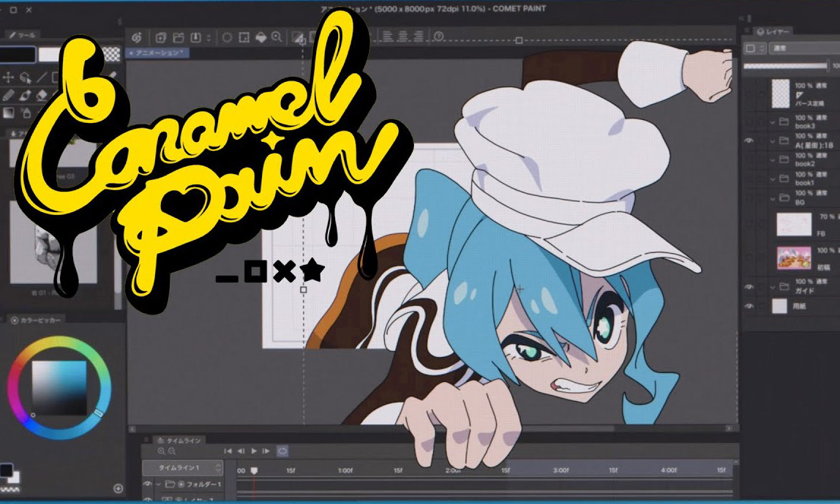
Task: Click the plus icon below the color wheel
Action: [119, 489]
